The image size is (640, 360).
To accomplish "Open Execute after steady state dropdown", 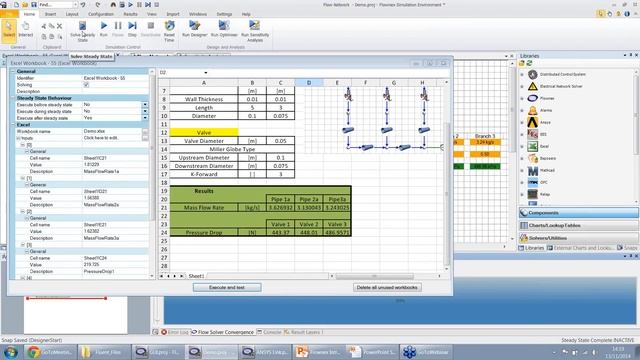I will tap(145, 118).
